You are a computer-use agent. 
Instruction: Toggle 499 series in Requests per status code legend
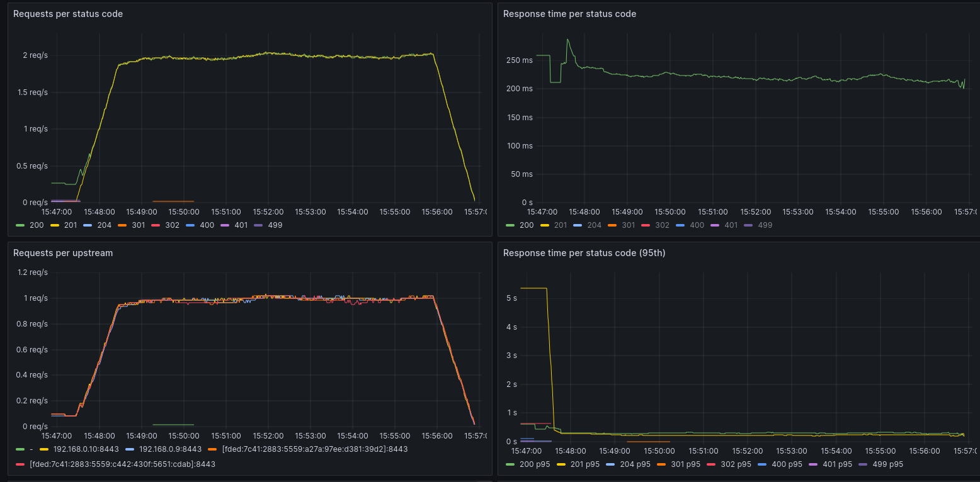coord(275,225)
